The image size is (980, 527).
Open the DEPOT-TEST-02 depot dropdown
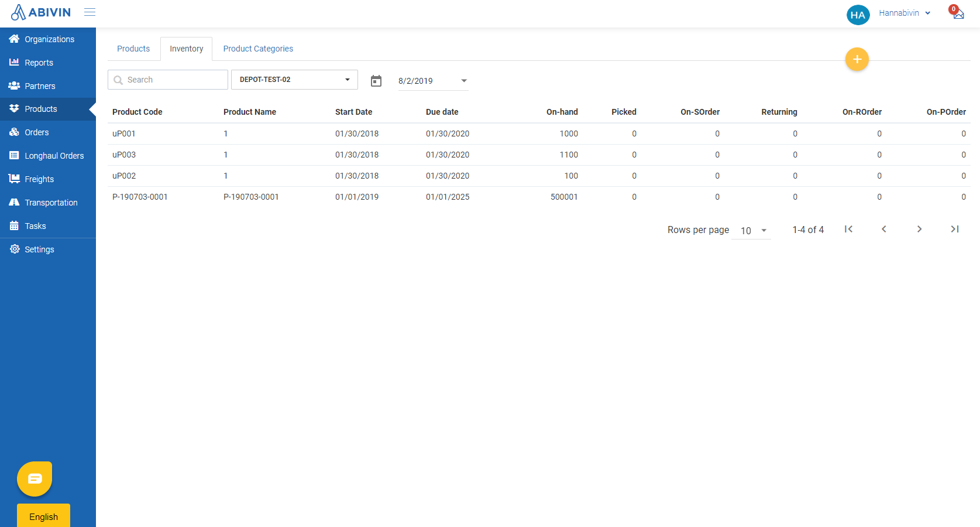point(294,80)
